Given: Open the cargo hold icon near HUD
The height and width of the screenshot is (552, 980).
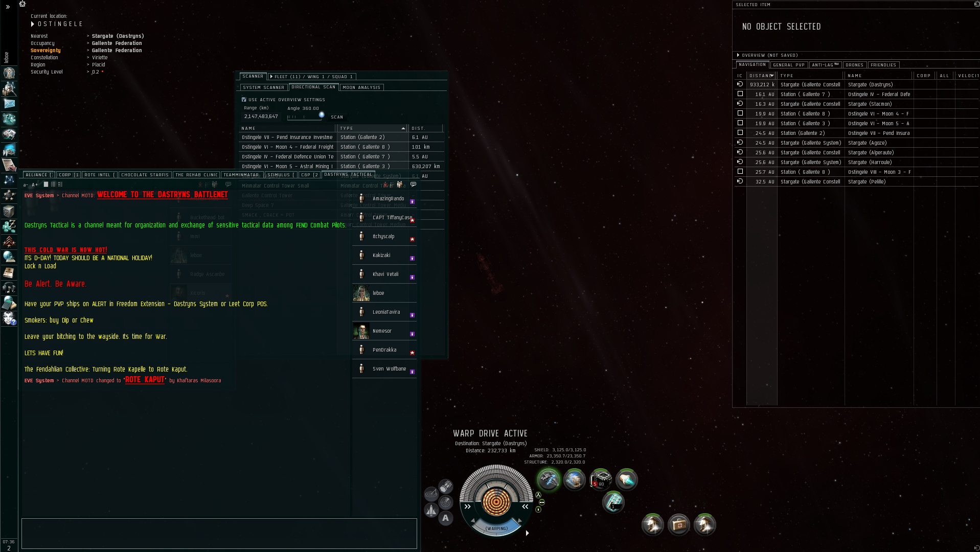Looking at the screenshot, I should pyautogui.click(x=446, y=486).
